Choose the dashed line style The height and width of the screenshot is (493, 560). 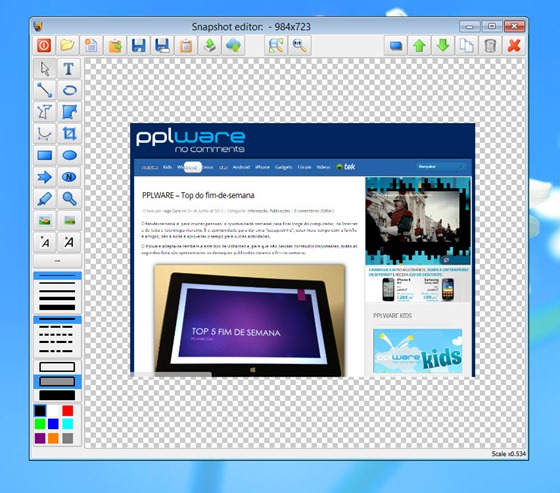point(57,327)
